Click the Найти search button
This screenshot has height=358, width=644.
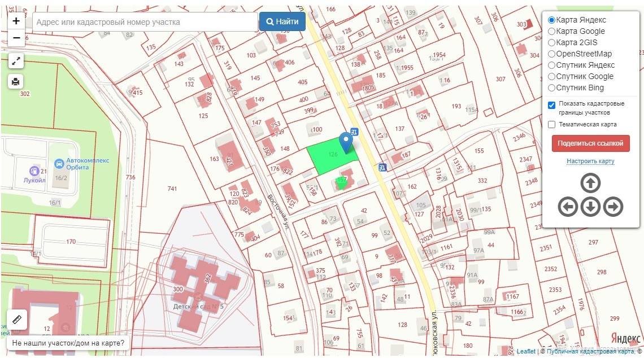(x=282, y=22)
